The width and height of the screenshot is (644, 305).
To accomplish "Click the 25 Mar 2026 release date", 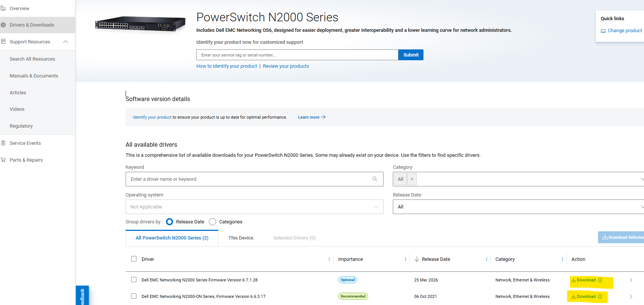I will tap(426, 280).
